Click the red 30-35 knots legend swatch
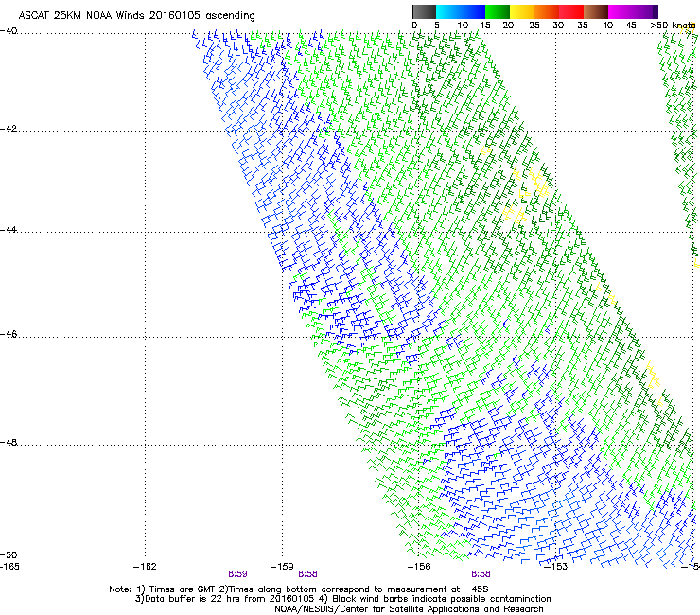This screenshot has width=700, height=615. (x=571, y=11)
